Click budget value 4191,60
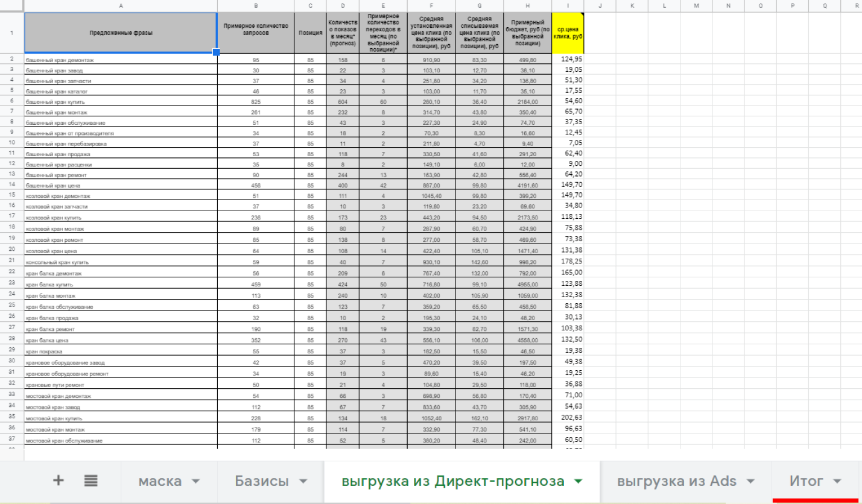862x504 pixels. (x=527, y=186)
